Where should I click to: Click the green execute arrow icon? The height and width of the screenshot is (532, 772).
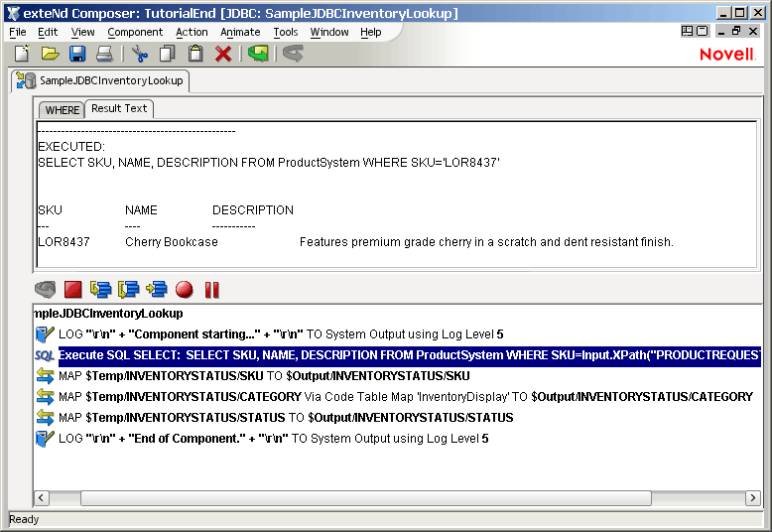pos(258,54)
